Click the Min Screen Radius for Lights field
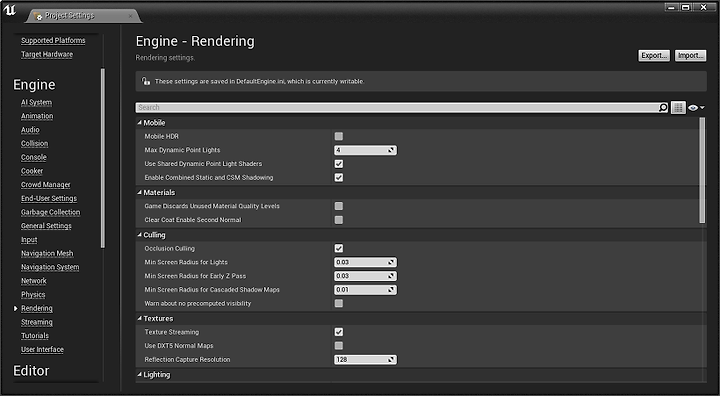 point(365,262)
